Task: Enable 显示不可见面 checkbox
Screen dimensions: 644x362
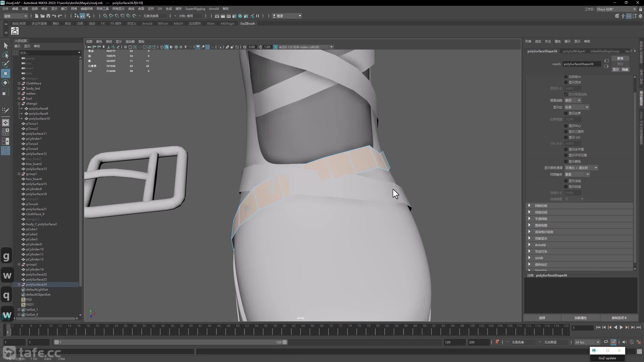Action: 566,155
